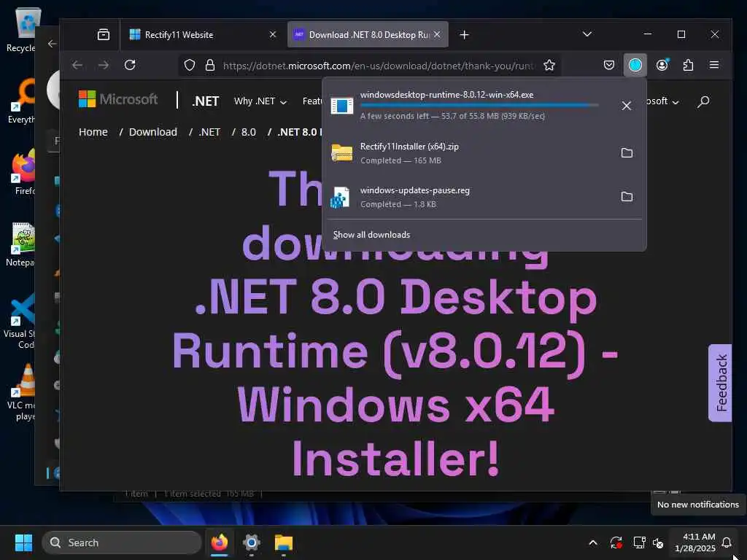This screenshot has width=747, height=560.
Task: Go back one page in Firefox
Action: (77, 65)
